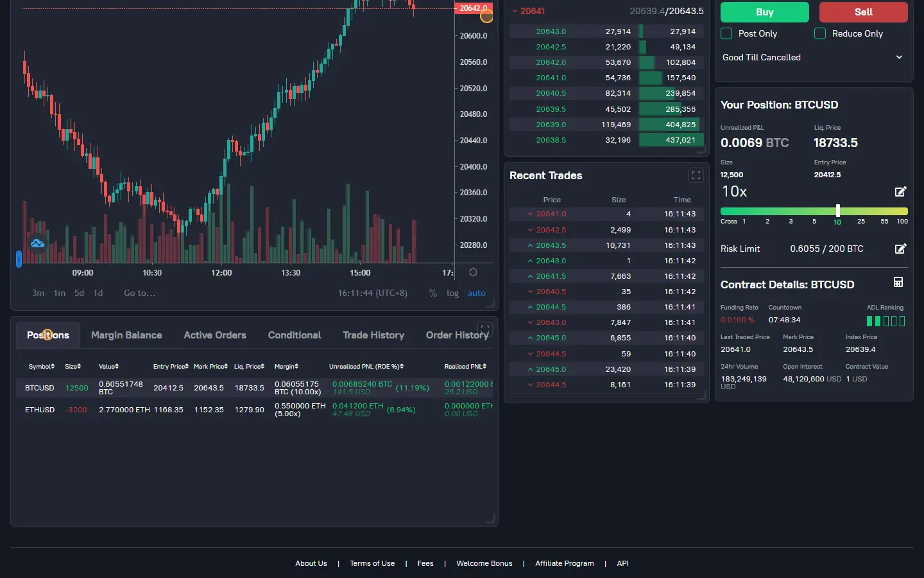Set chart range to 1m
The height and width of the screenshot is (578, 924).
coord(59,293)
